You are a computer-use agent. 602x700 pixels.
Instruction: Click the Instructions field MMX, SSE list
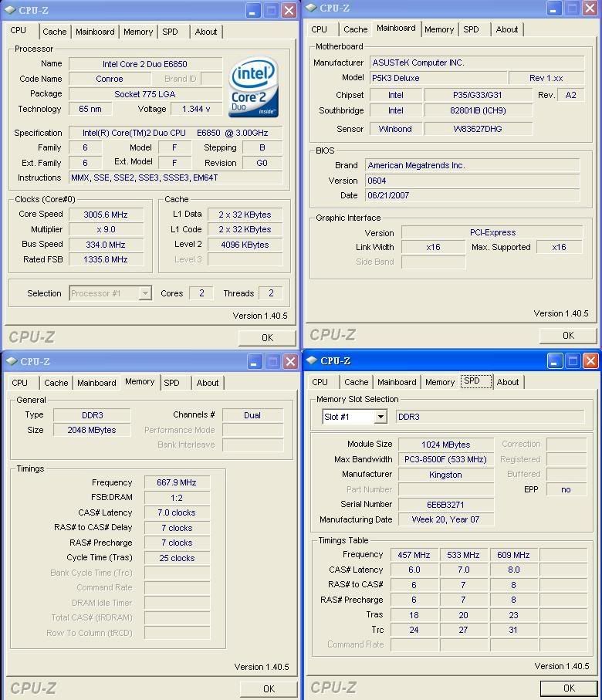point(175,178)
